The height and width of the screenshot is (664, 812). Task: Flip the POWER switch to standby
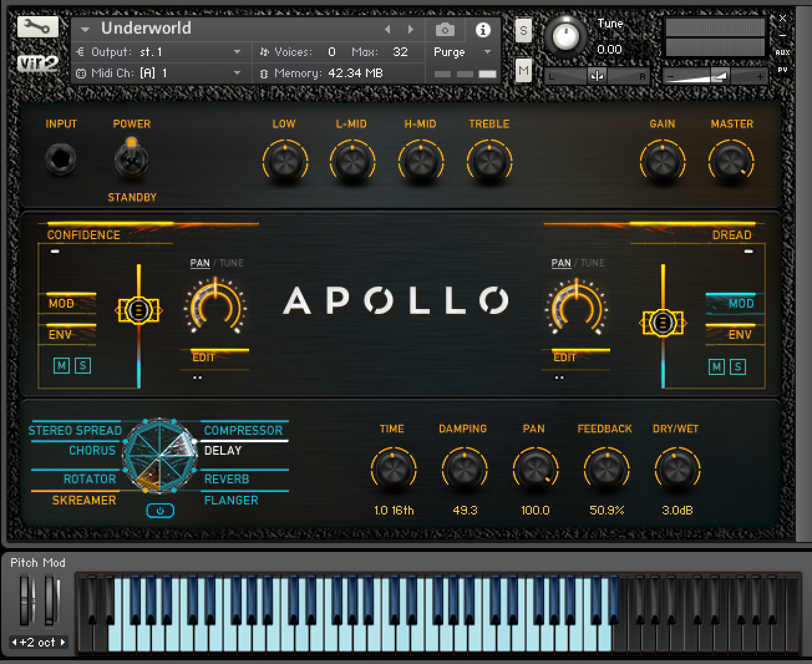[x=131, y=158]
